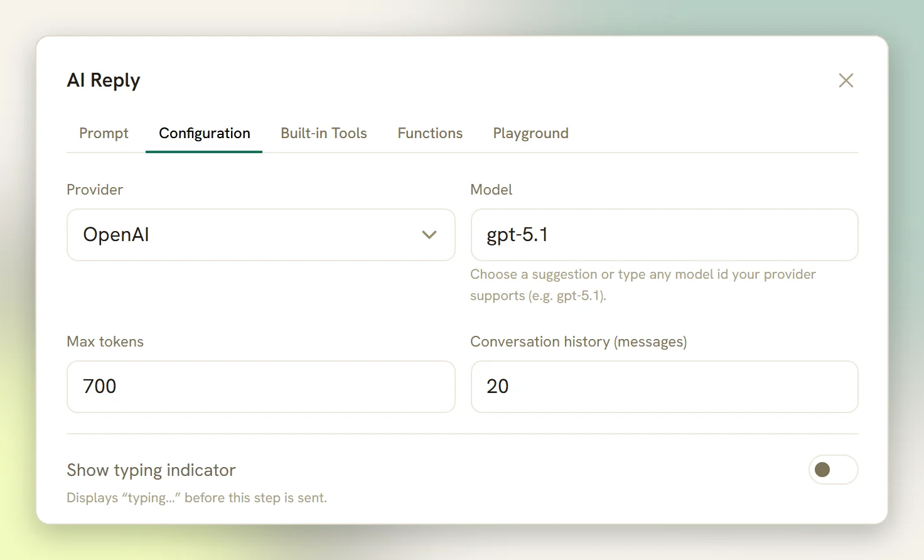Close the AI Reply dialog
This screenshot has width=924, height=560.
click(846, 80)
